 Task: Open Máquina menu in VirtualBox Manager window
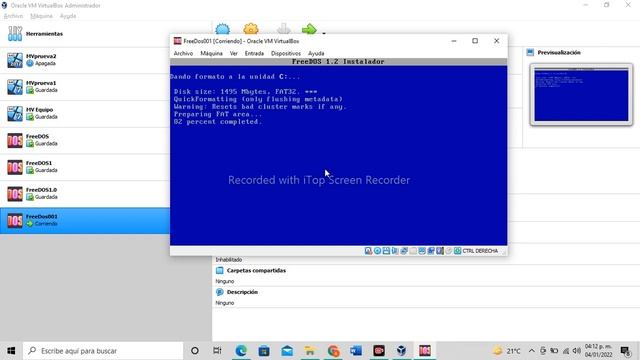click(x=41, y=16)
